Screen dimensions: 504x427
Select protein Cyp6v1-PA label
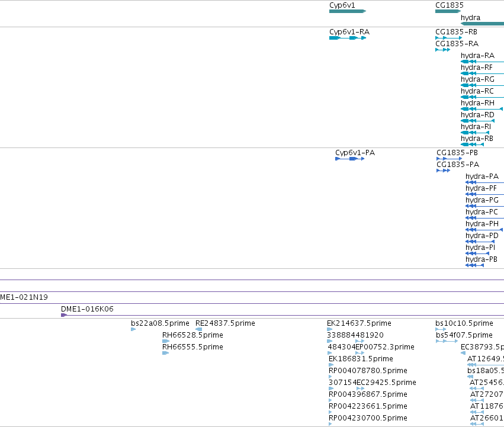coord(355,153)
